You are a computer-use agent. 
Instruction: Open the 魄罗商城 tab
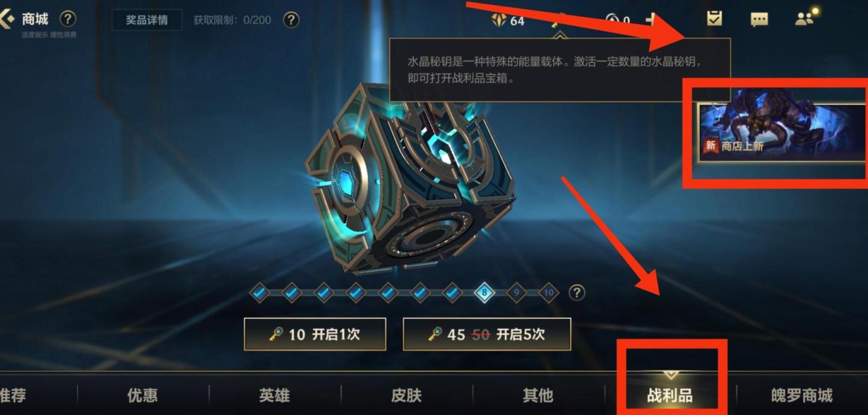click(802, 395)
